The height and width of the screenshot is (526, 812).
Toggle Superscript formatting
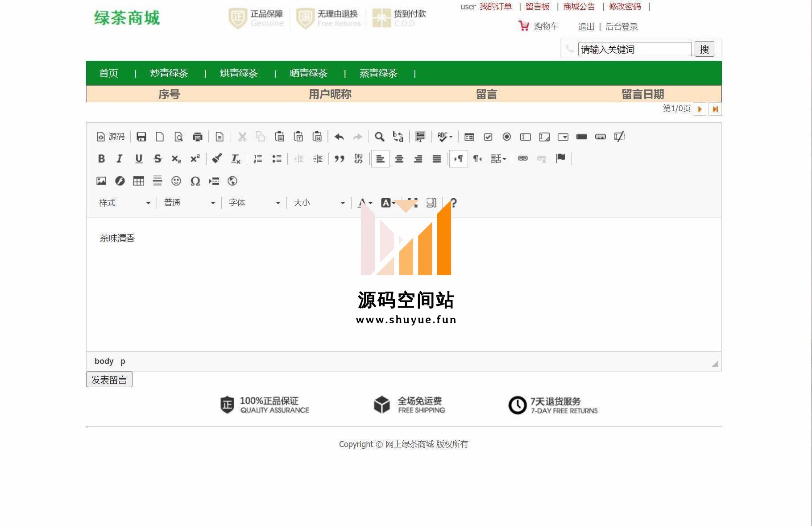(195, 159)
